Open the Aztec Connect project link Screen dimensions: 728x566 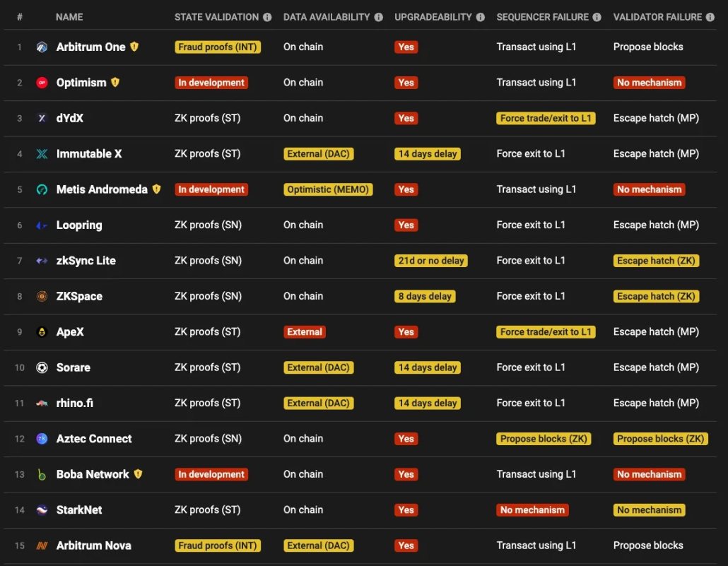[94, 439]
